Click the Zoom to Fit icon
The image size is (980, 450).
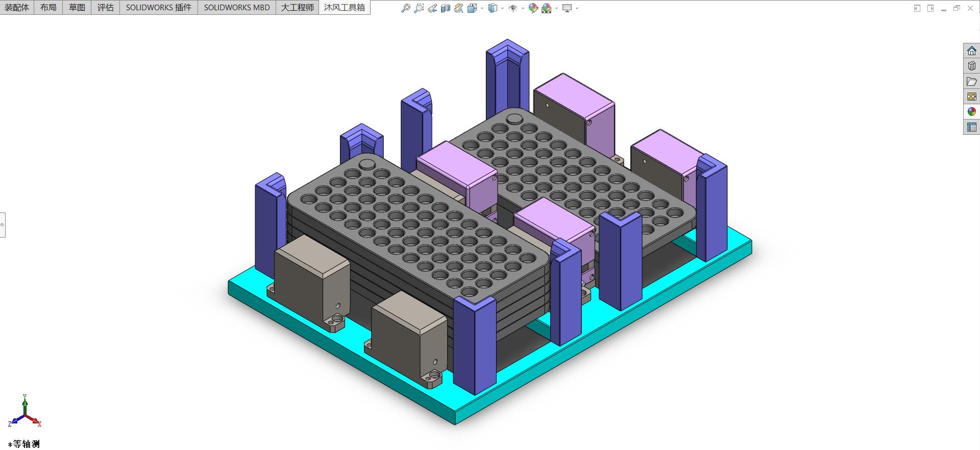point(406,8)
